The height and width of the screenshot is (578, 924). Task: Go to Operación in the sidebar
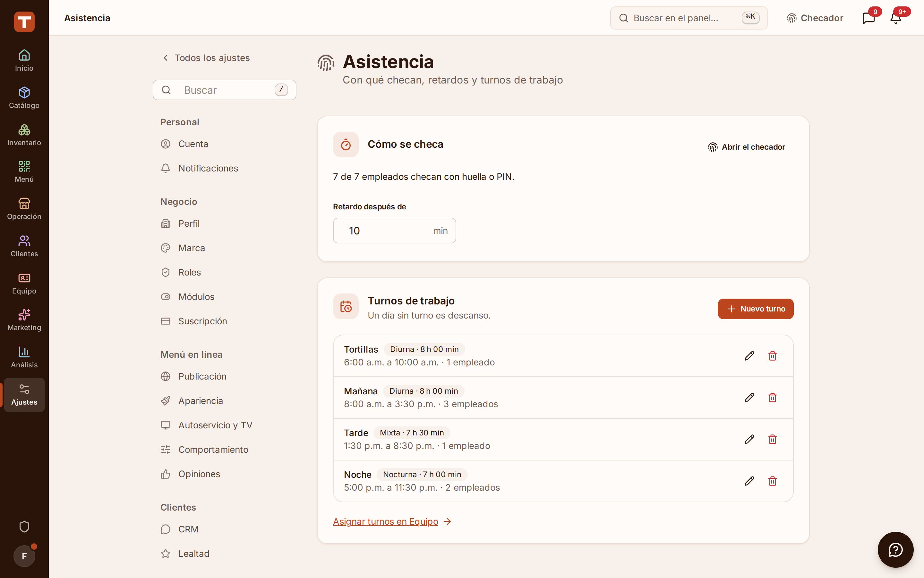pyautogui.click(x=24, y=209)
